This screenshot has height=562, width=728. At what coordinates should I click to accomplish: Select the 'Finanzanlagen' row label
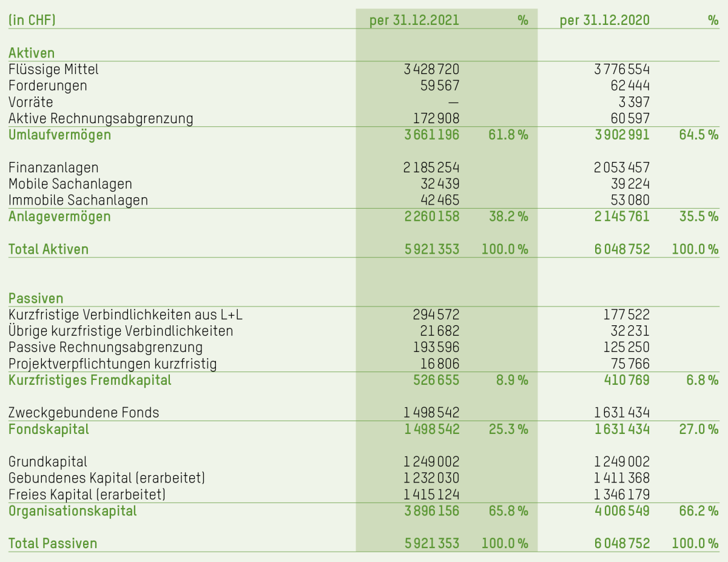click(x=53, y=168)
